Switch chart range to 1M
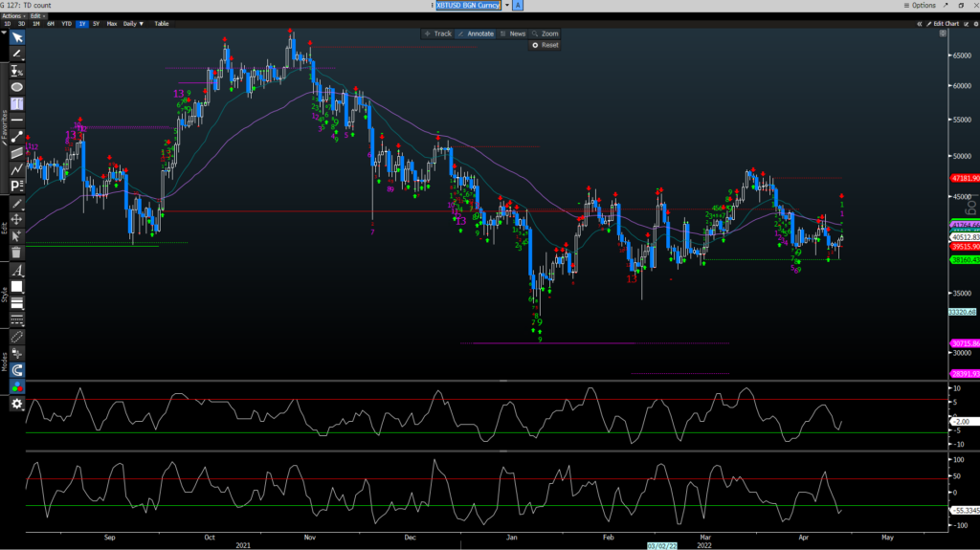Viewport: 980px width, 550px height. pos(36,24)
